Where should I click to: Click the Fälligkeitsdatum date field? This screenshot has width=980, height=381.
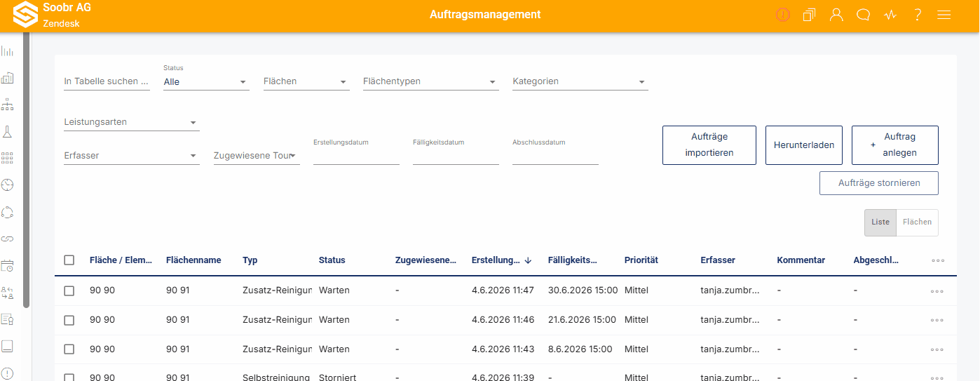pos(456,156)
